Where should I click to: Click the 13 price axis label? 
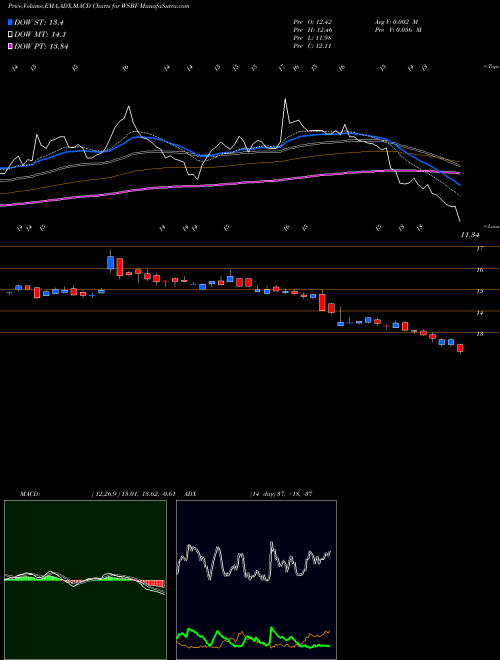(x=479, y=334)
